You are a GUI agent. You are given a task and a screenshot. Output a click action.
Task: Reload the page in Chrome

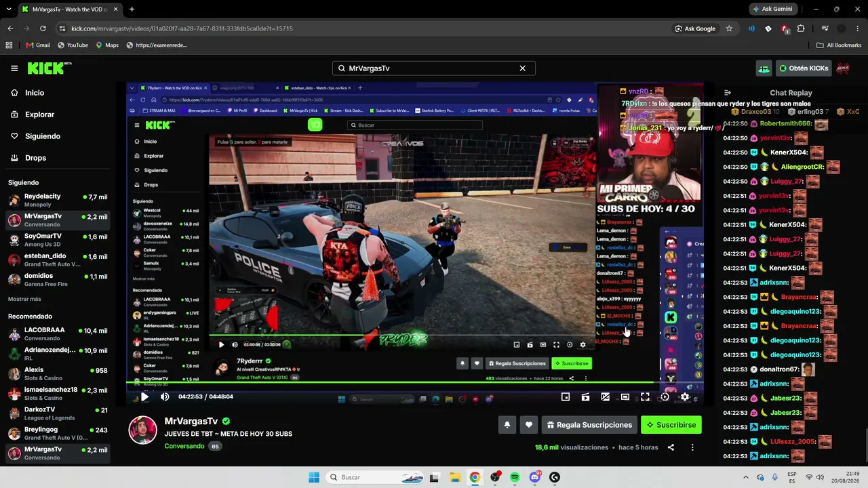43,28
